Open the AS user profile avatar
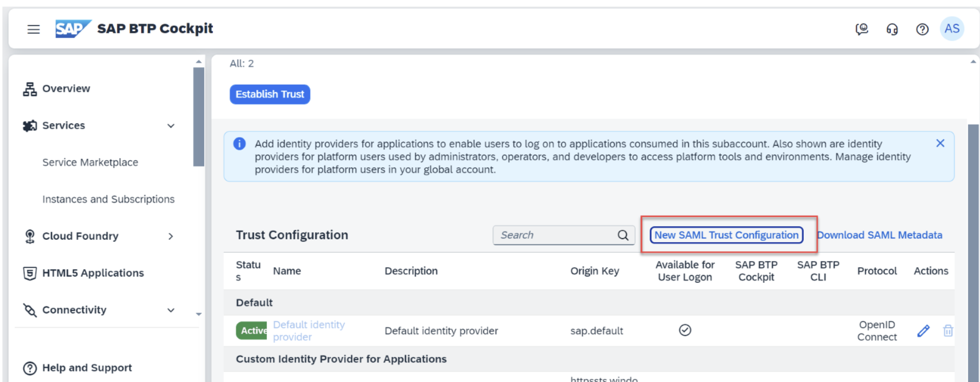The height and width of the screenshot is (382, 980). 952,28
